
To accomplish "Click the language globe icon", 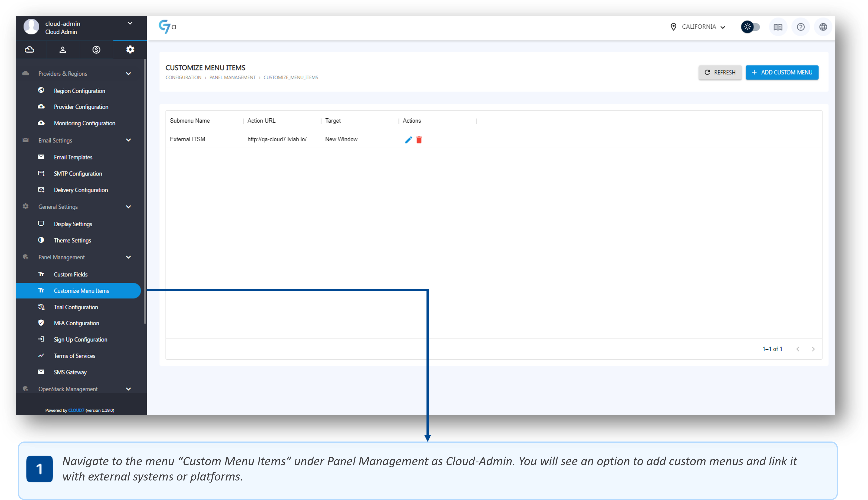I will [823, 27].
